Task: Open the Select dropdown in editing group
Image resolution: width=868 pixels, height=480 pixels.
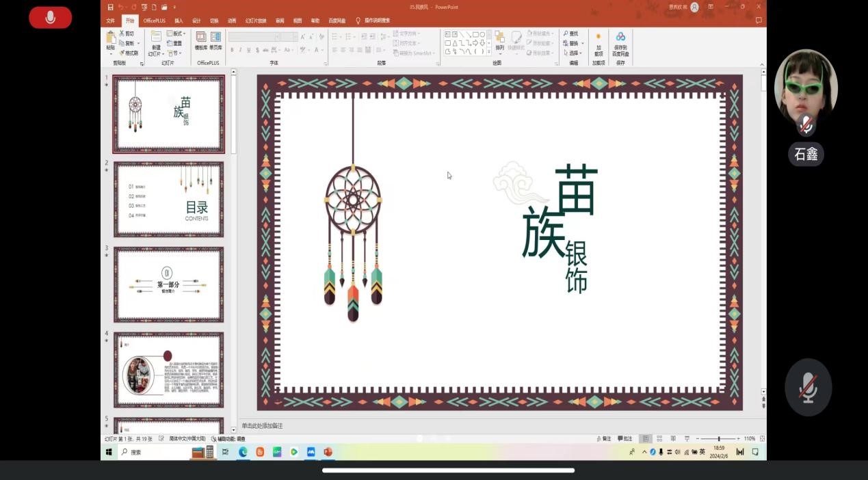Action: [573, 53]
